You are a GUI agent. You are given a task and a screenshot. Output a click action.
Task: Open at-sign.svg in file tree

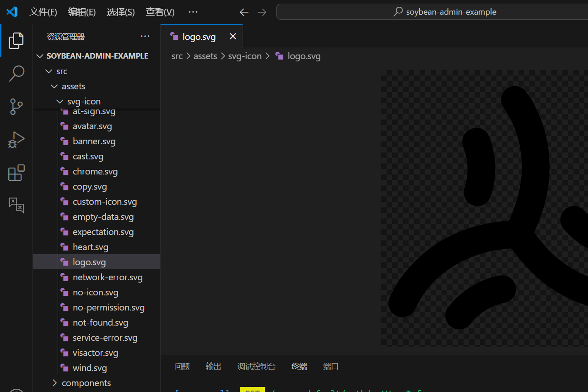[x=97, y=111]
